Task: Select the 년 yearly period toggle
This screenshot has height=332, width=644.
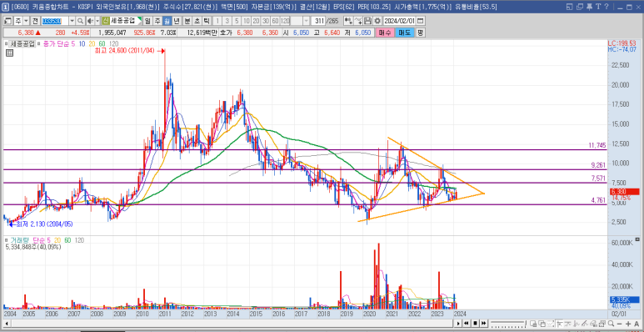Action: click(x=177, y=21)
